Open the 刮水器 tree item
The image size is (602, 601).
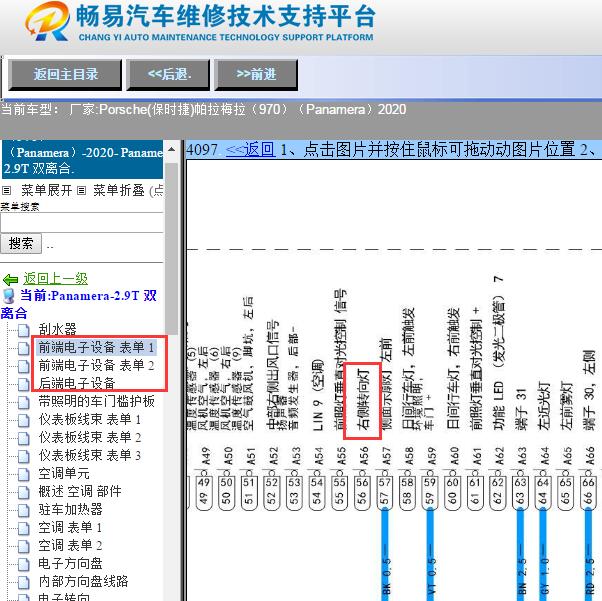tap(57, 329)
